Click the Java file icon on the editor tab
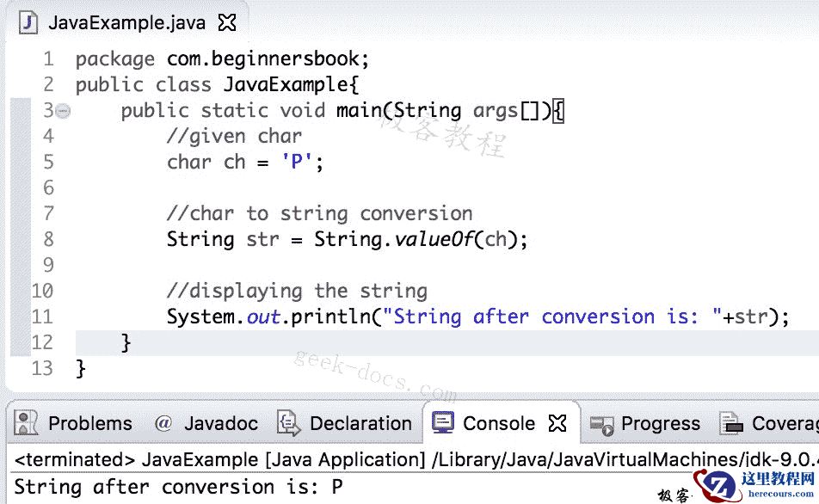Viewport: 819px width, 504px height. click(x=28, y=22)
